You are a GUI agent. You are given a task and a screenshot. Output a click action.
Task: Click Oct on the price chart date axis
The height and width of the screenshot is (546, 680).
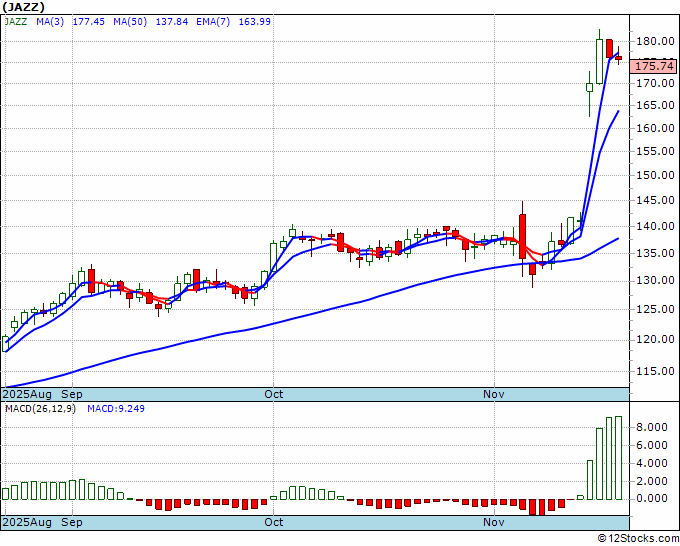pos(274,394)
